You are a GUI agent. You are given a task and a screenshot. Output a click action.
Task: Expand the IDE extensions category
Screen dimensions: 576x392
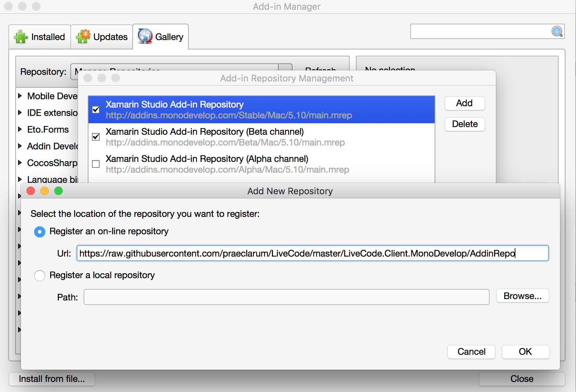(20, 112)
